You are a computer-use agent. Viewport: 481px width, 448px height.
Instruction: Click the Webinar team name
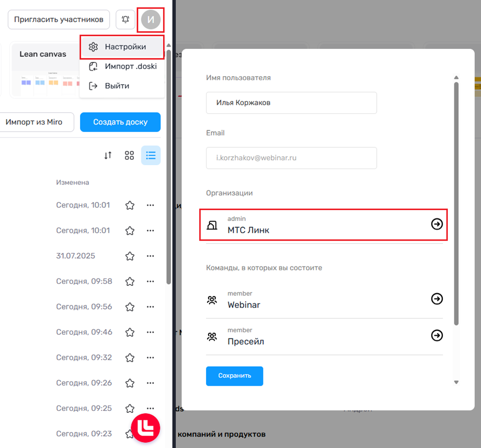(244, 305)
